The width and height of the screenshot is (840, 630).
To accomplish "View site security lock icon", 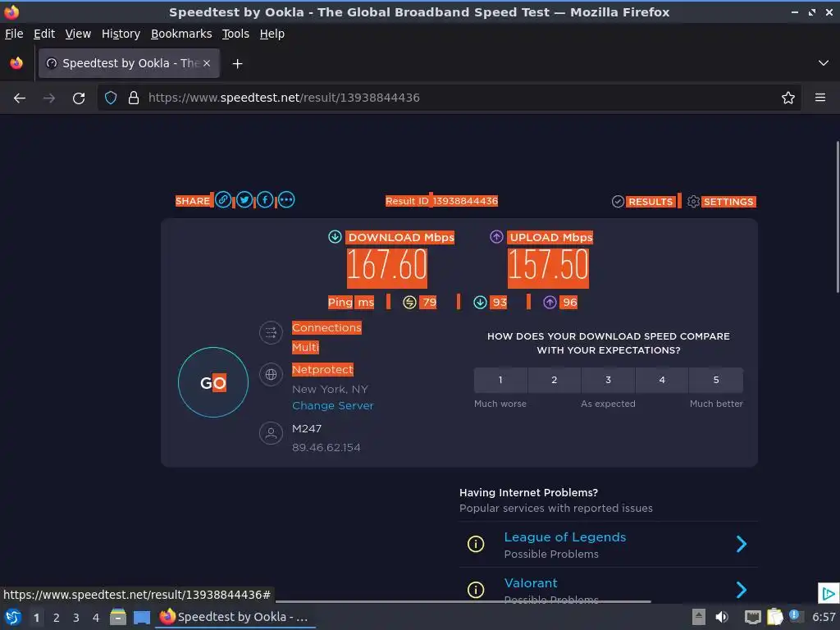I will 134,98.
